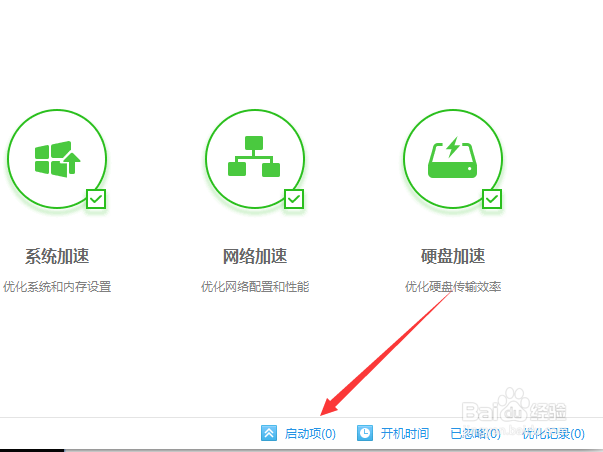Screen dimensions: 603x452
Task: Click the 优化网络配置和性能 description
Action: [x=255, y=287]
